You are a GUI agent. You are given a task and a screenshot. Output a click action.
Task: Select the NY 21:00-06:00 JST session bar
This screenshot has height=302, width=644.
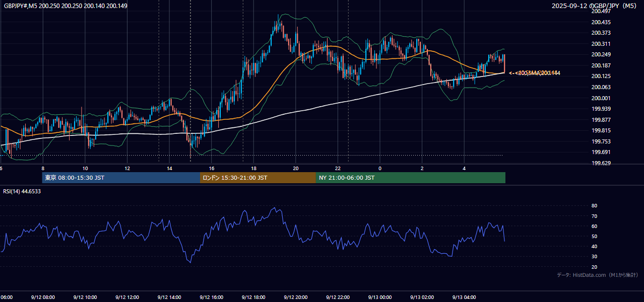coord(411,178)
